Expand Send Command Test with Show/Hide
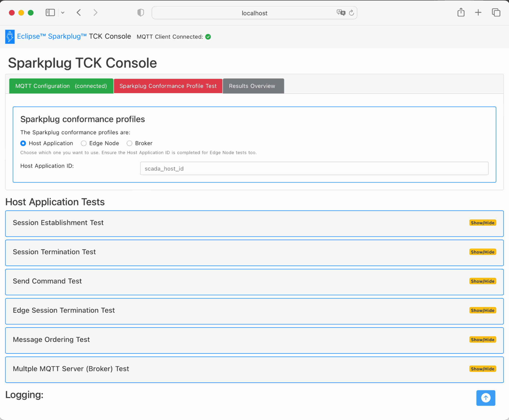 (x=483, y=281)
